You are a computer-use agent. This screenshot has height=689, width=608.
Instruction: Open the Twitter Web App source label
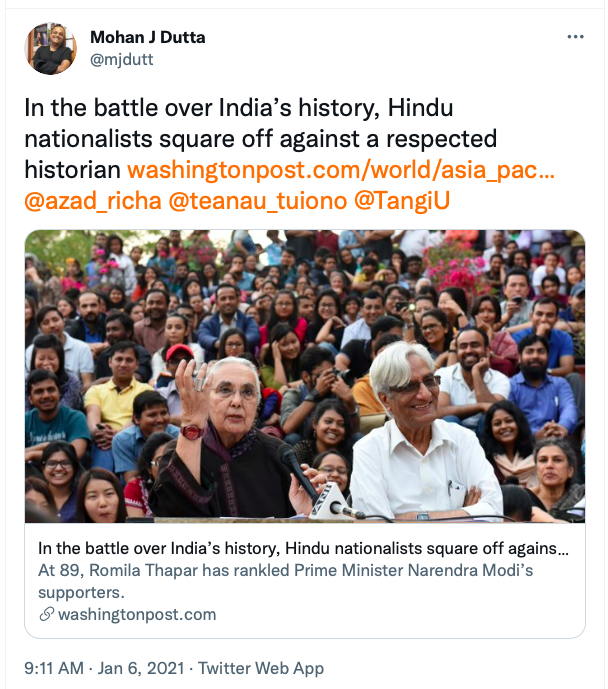click(261, 668)
